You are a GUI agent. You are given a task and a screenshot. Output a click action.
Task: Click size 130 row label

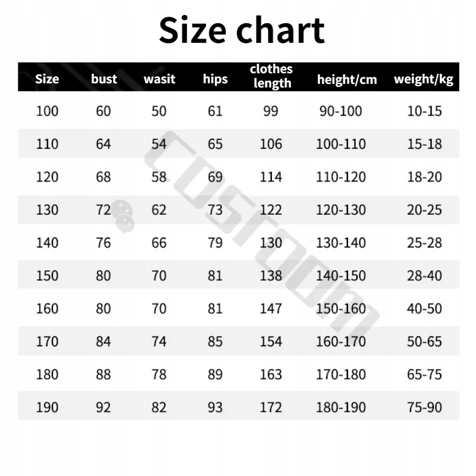click(x=47, y=210)
